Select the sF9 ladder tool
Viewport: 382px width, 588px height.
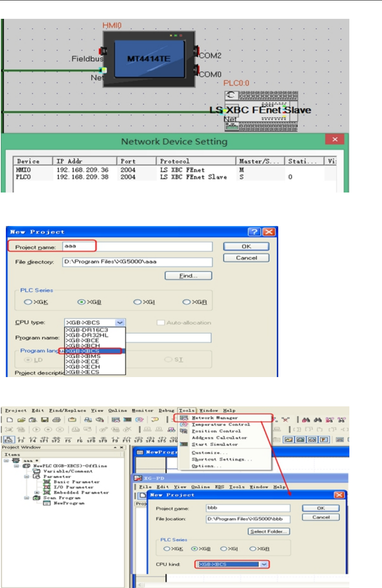pos(103,439)
